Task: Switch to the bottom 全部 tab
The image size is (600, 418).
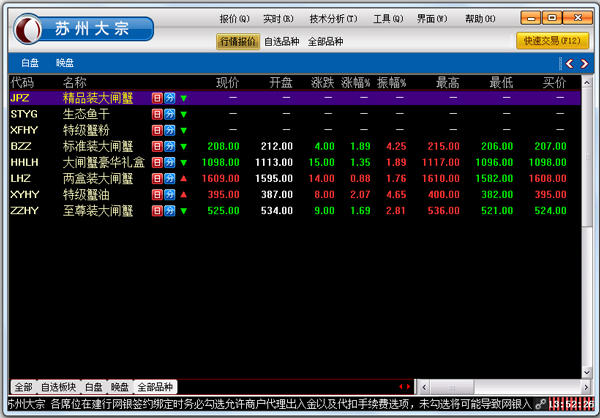Action: [x=24, y=387]
